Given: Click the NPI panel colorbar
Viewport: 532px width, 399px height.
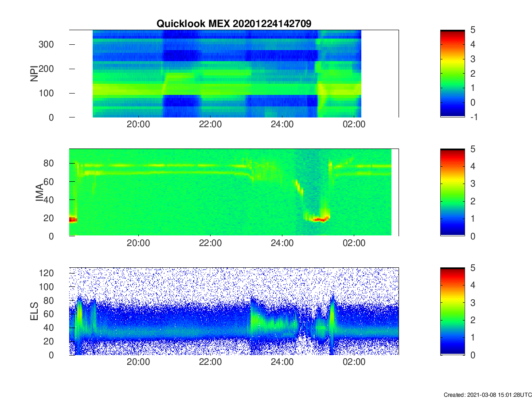Looking at the screenshot, I should tap(453, 74).
